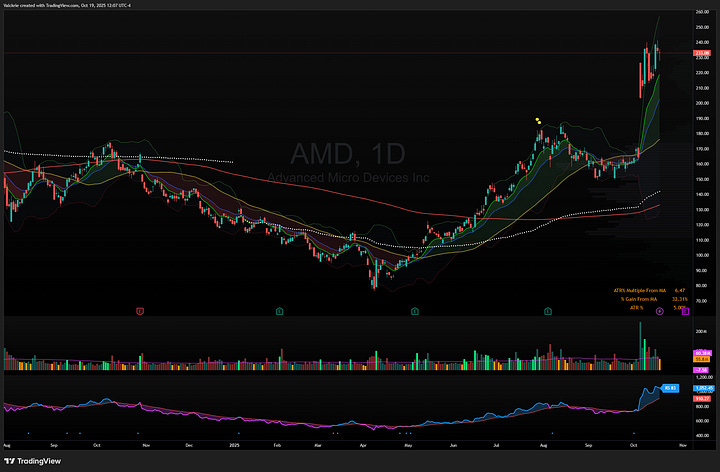Image resolution: width=720 pixels, height=472 pixels.
Task: Click the yellow dot markers above July peak
Action: pos(538,121)
